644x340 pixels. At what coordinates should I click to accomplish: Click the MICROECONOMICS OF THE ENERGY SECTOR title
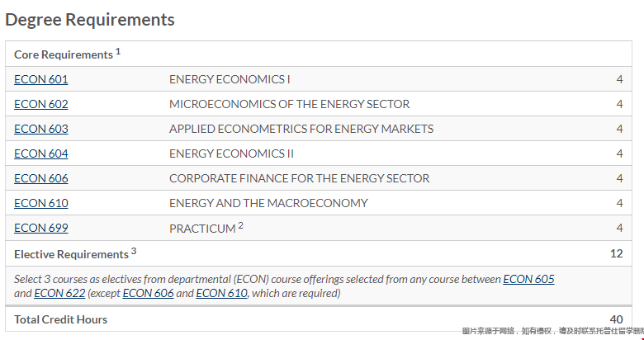[x=290, y=104]
